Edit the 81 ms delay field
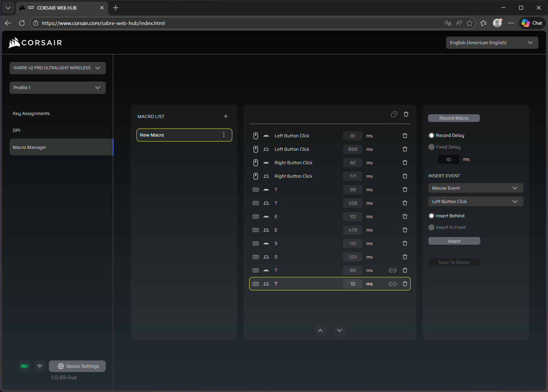The image size is (548, 392). tap(353, 136)
